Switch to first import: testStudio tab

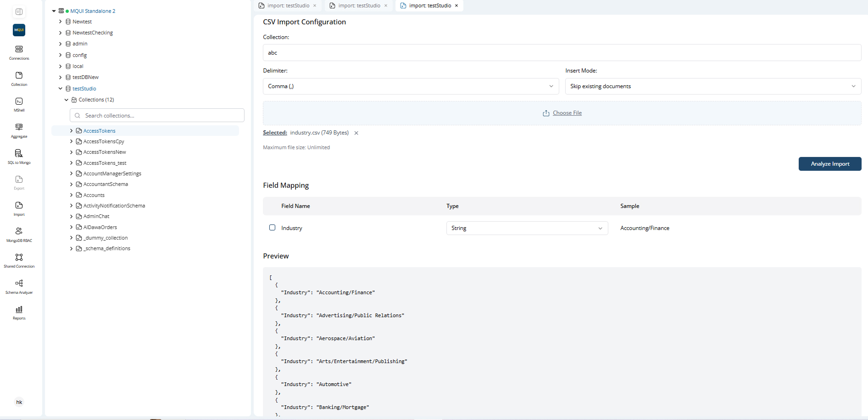pos(288,6)
